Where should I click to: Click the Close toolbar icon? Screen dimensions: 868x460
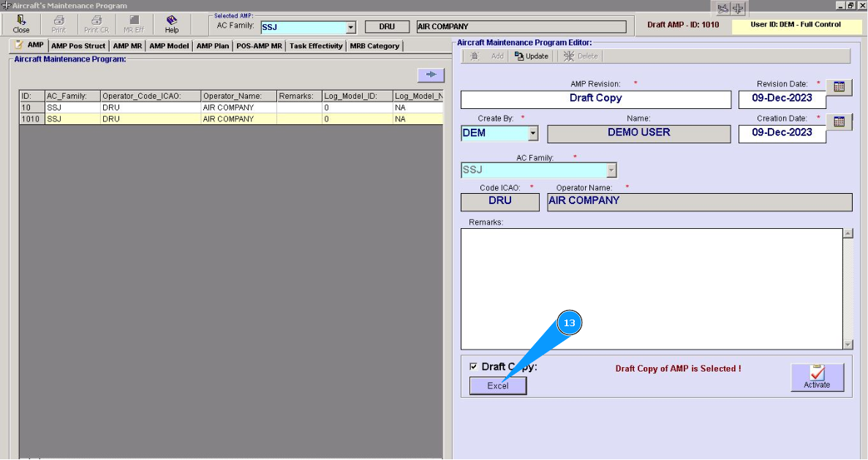click(21, 24)
